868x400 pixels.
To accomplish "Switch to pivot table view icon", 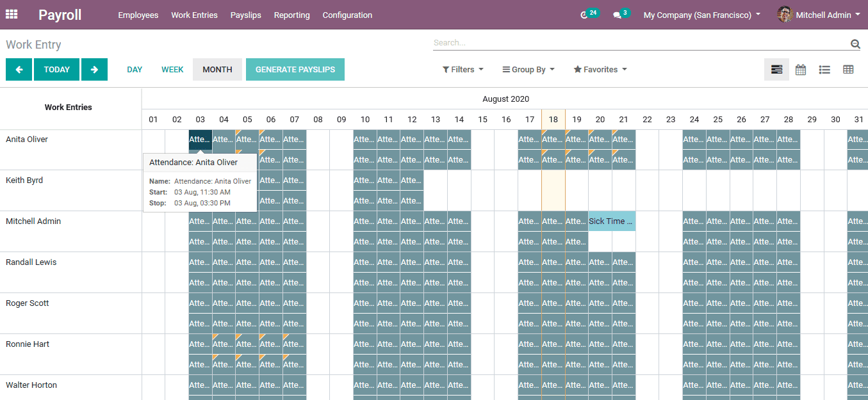I will coord(848,70).
